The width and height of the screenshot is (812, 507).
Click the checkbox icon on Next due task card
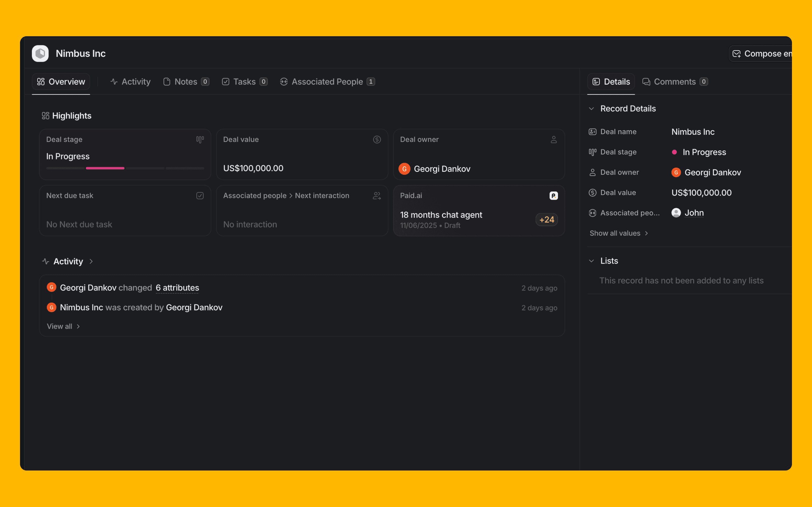click(x=200, y=196)
